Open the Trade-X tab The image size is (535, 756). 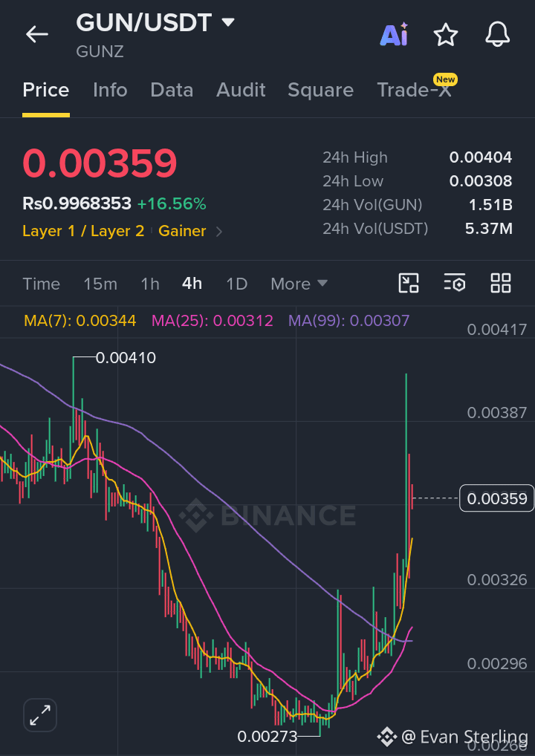click(x=414, y=90)
